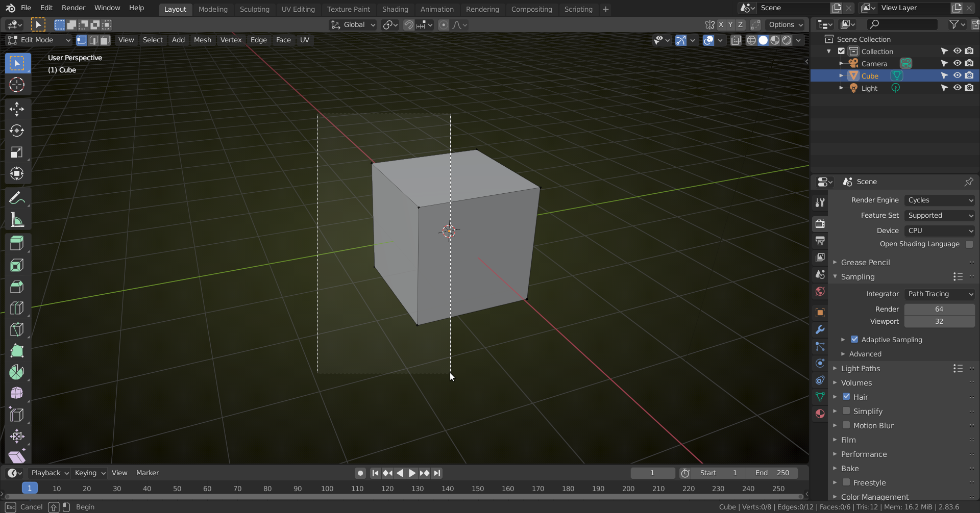Open the File menu
Viewport: 980px width, 513px height.
pyautogui.click(x=26, y=8)
